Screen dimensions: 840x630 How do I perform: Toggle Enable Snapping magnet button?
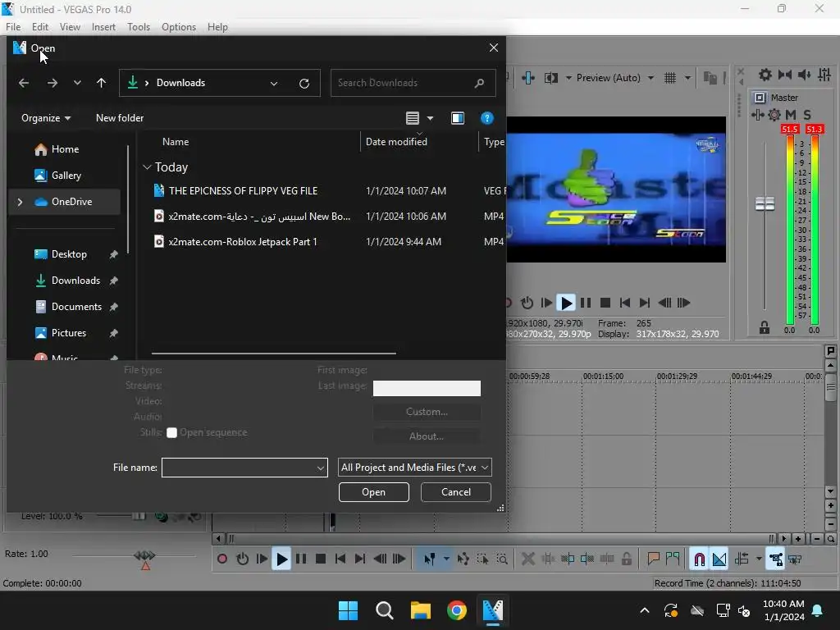tap(699, 559)
